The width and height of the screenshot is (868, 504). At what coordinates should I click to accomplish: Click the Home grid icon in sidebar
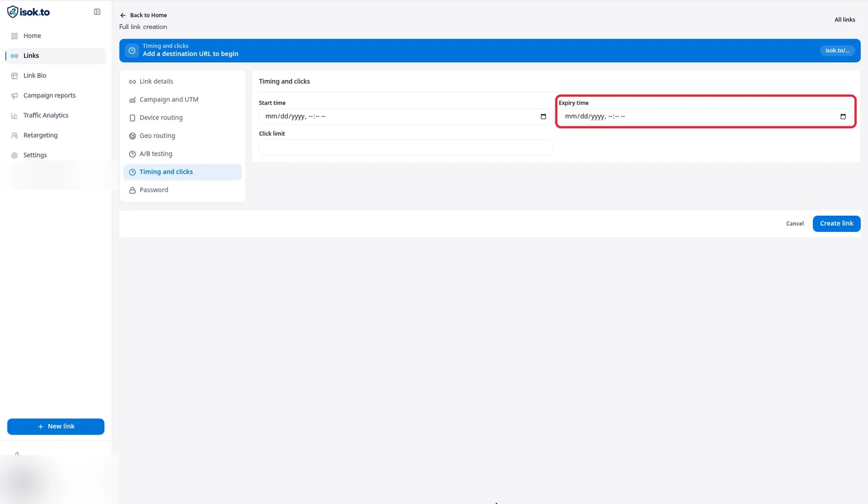14,36
